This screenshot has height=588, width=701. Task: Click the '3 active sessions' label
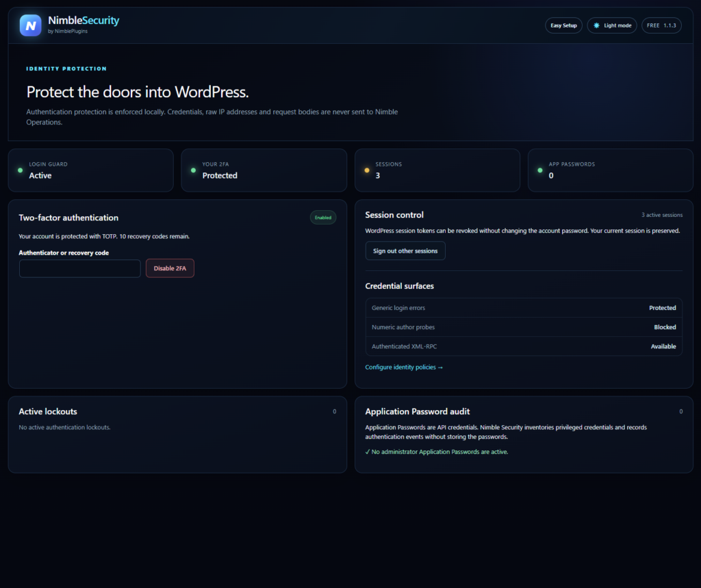[x=662, y=215]
